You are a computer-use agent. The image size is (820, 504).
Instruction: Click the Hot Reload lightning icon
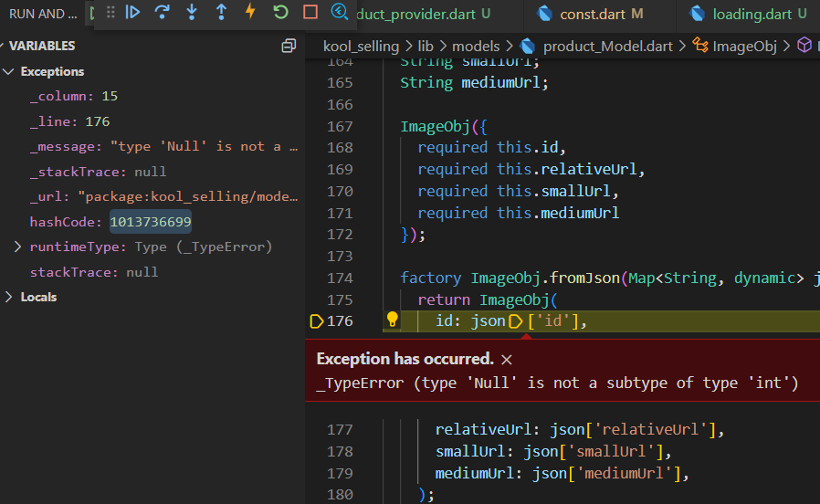click(250, 12)
